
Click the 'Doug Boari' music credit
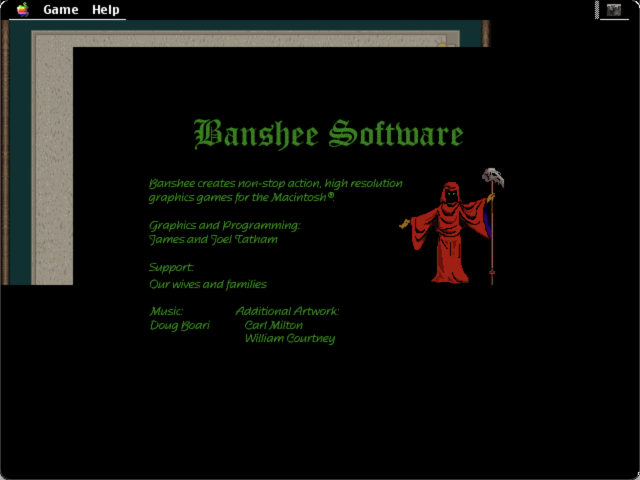tap(180, 325)
